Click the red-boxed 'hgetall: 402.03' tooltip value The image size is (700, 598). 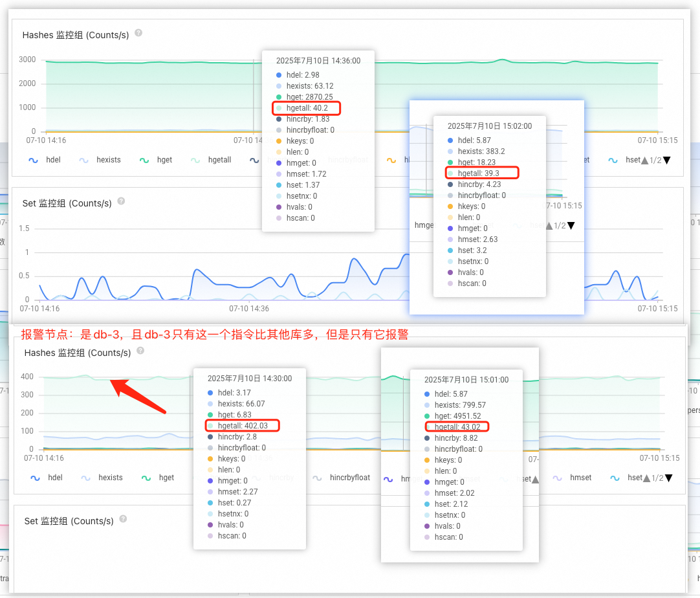click(x=243, y=426)
